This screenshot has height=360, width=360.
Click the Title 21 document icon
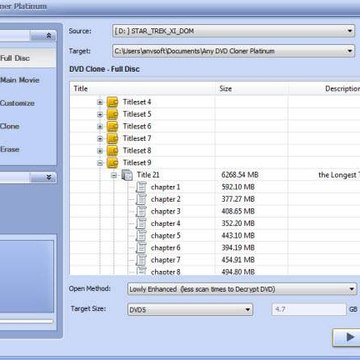point(127,175)
